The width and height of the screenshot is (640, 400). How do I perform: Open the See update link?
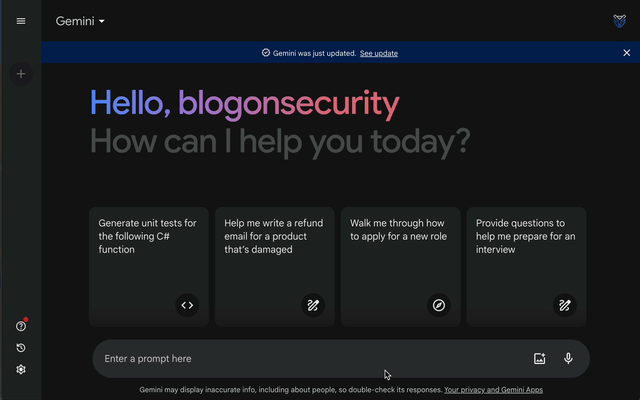pos(379,53)
